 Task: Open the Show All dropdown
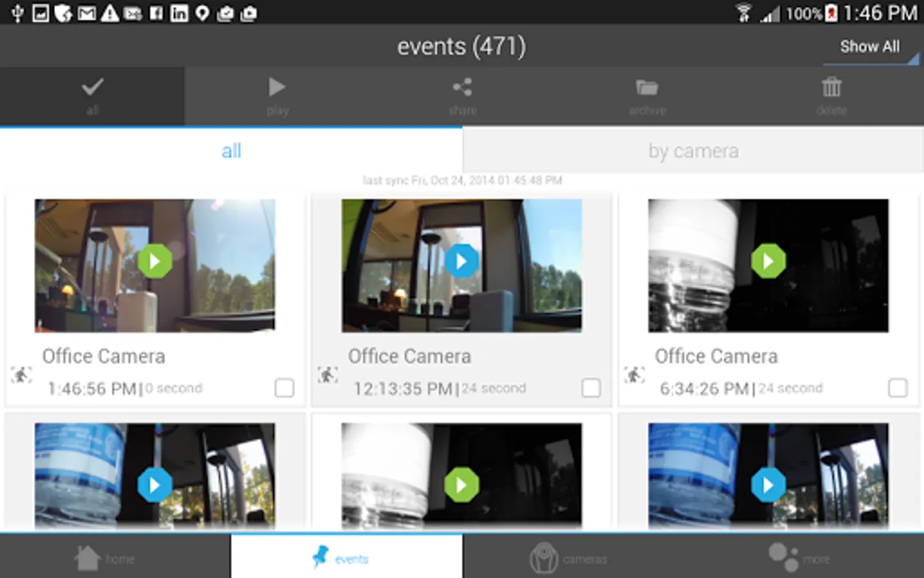(x=871, y=48)
